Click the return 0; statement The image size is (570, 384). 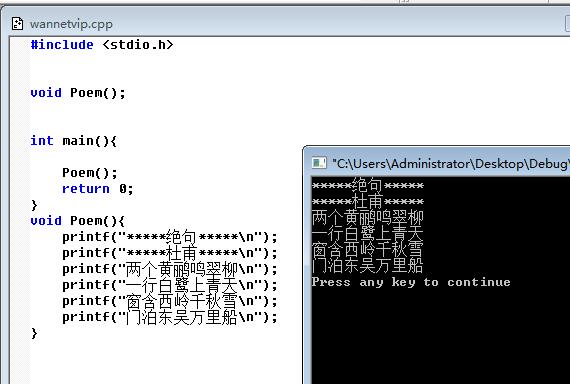98,189
